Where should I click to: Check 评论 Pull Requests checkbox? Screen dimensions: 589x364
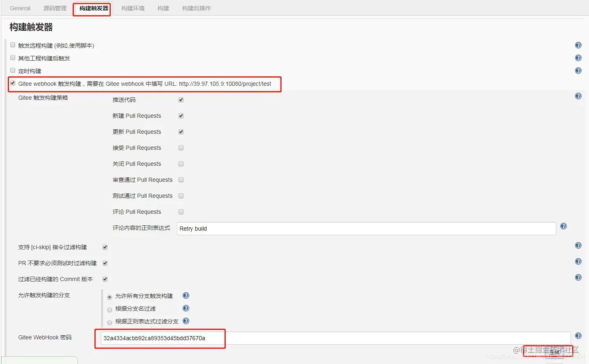point(181,212)
